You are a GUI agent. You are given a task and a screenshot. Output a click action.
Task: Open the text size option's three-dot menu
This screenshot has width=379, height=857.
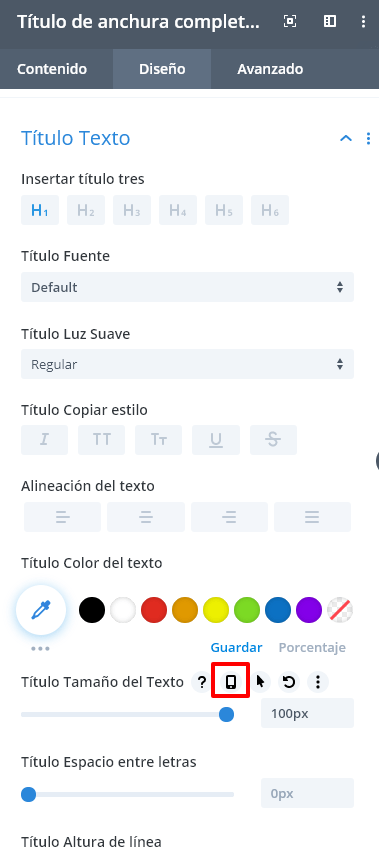coord(318,682)
